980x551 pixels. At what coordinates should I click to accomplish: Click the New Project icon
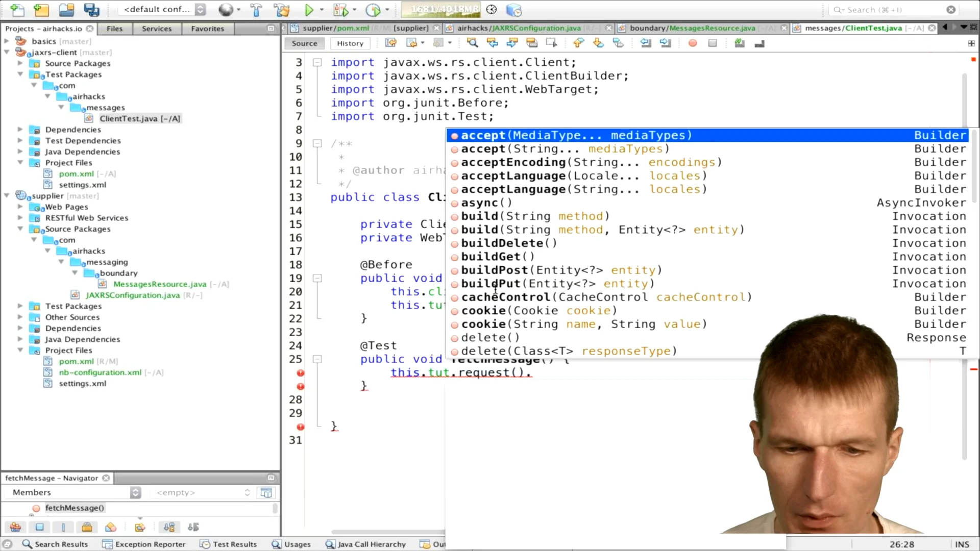coord(42,10)
